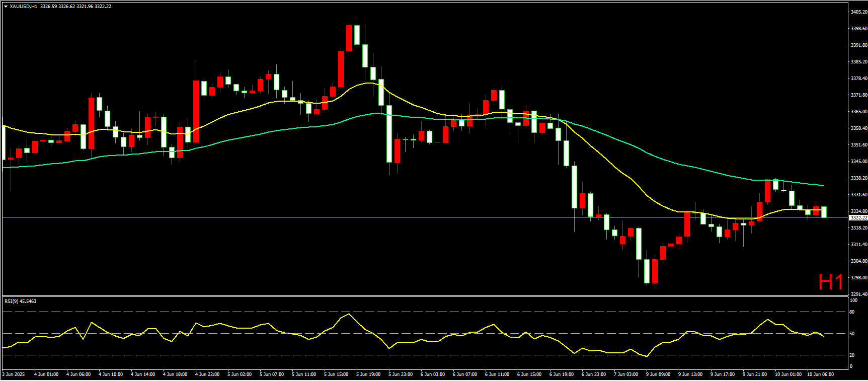Pick the 4 Jun 18:00 time label

pos(175,374)
